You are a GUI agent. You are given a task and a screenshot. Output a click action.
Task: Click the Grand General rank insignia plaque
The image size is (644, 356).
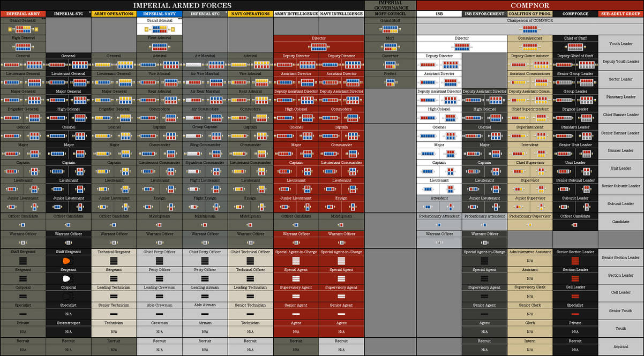(23, 29)
